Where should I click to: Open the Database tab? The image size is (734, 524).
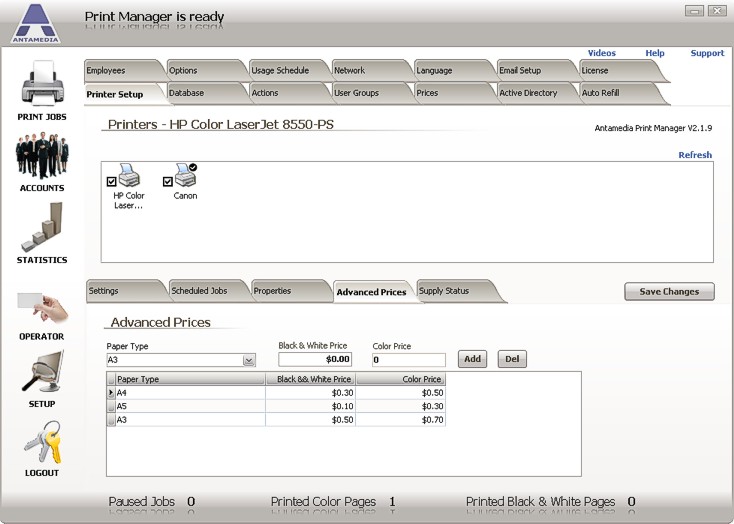point(205,93)
